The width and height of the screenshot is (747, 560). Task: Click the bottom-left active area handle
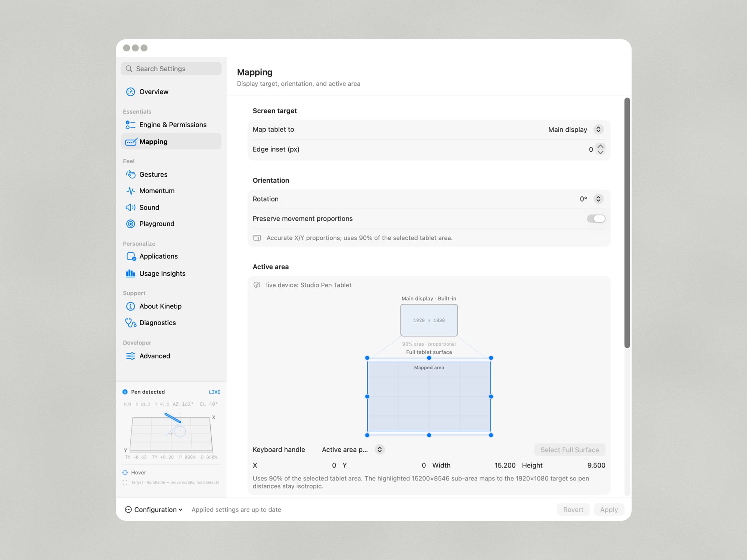click(367, 435)
